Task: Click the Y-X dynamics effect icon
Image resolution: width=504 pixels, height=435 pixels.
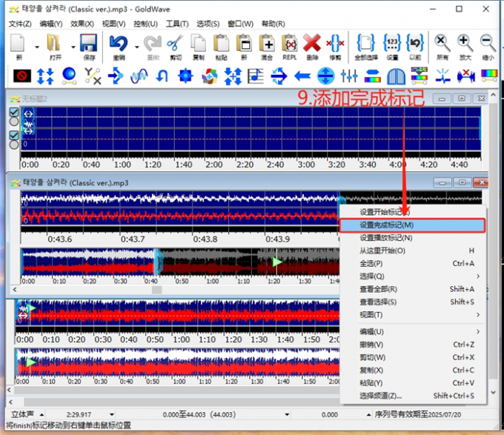Action: [x=93, y=76]
